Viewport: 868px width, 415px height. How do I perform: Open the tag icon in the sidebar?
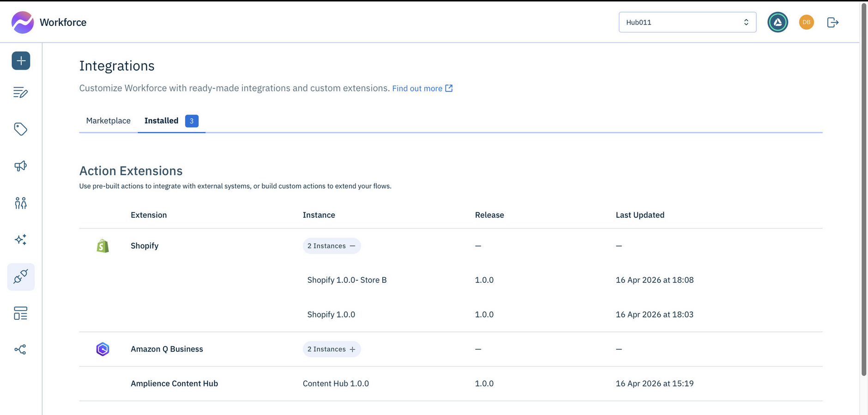(x=20, y=129)
